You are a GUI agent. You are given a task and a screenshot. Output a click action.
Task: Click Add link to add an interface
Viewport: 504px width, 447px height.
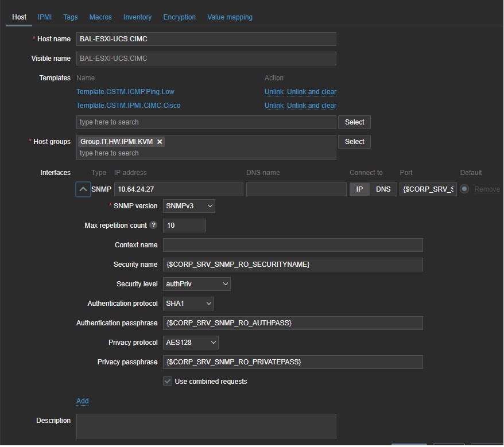(83, 401)
